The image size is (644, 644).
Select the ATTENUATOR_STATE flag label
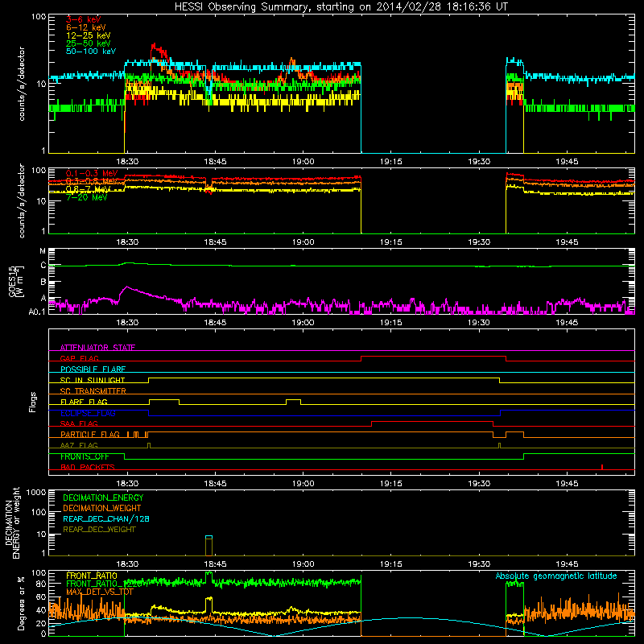[x=97, y=348]
